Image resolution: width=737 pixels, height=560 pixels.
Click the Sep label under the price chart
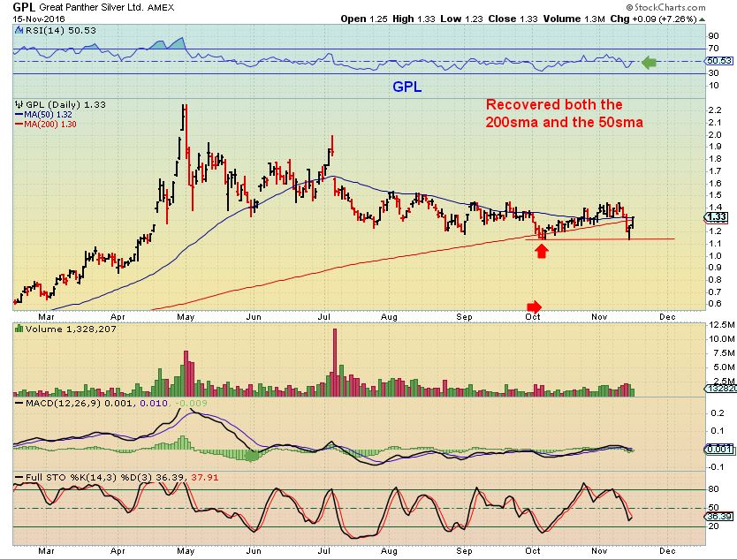pos(464,317)
